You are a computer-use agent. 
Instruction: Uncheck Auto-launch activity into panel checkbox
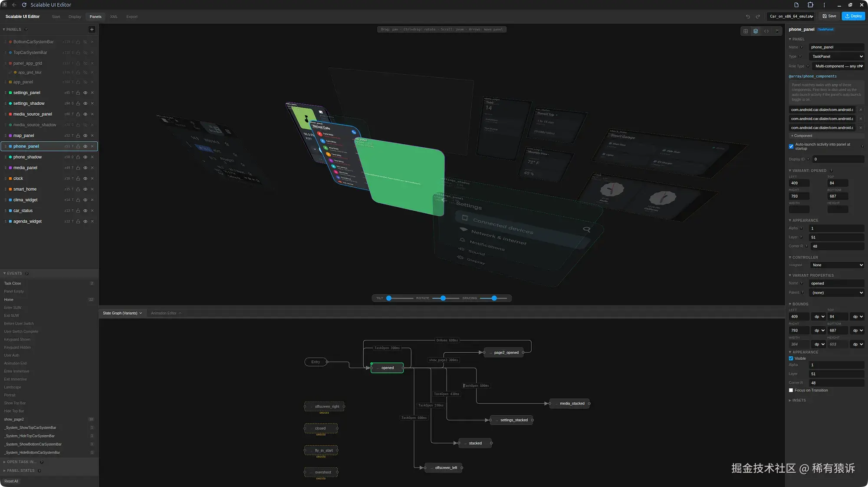click(791, 146)
